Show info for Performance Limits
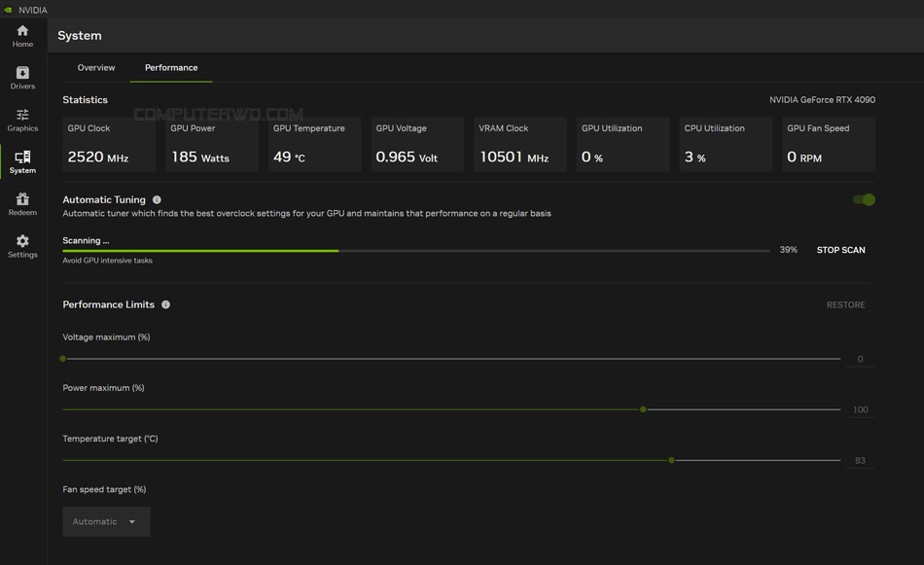This screenshot has height=565, width=924. click(x=165, y=304)
